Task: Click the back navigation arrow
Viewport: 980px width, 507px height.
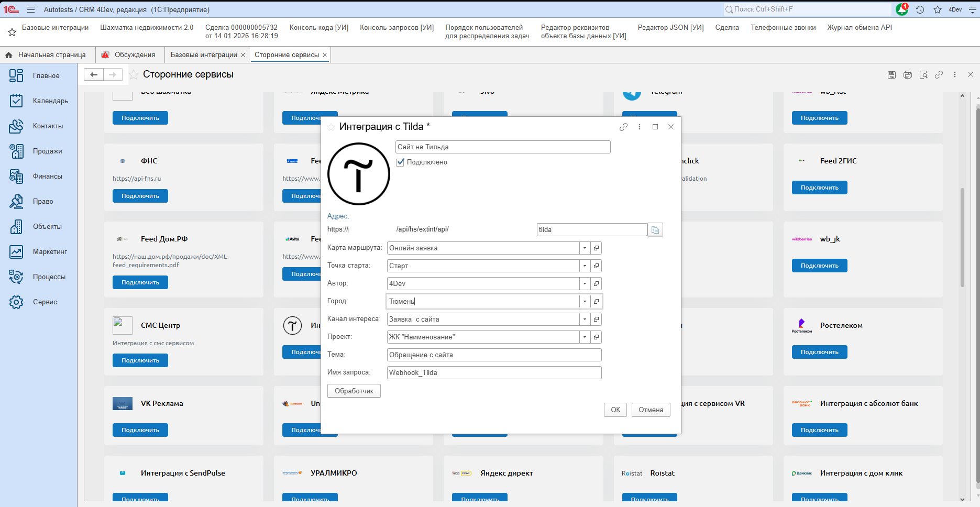Action: [x=94, y=75]
